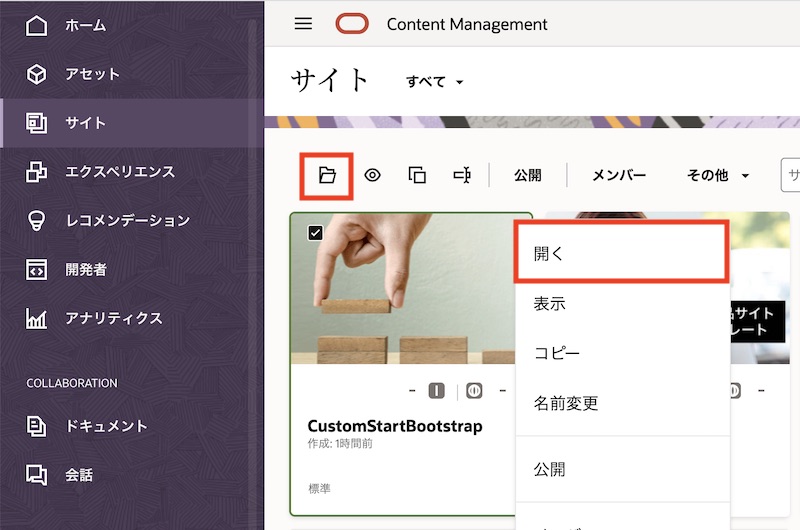Viewport: 800px width, 530px height.
Task: Click the Oracle logo icon
Action: point(352,24)
